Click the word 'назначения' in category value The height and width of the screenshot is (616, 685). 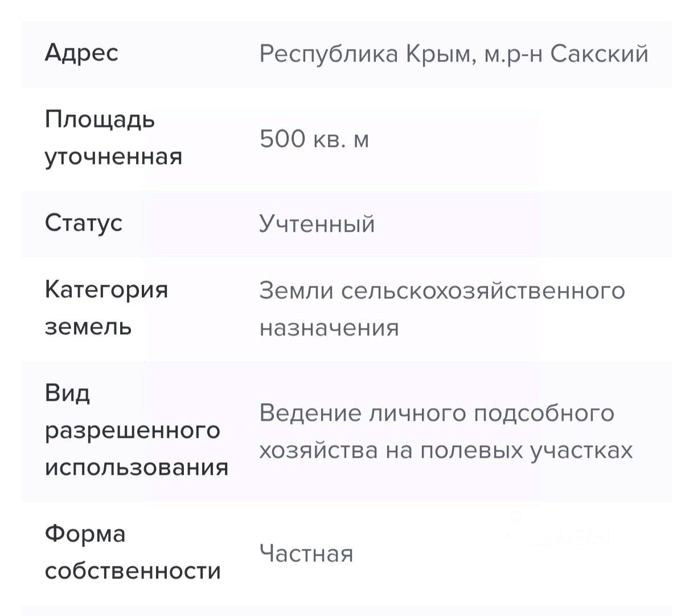tap(329, 328)
